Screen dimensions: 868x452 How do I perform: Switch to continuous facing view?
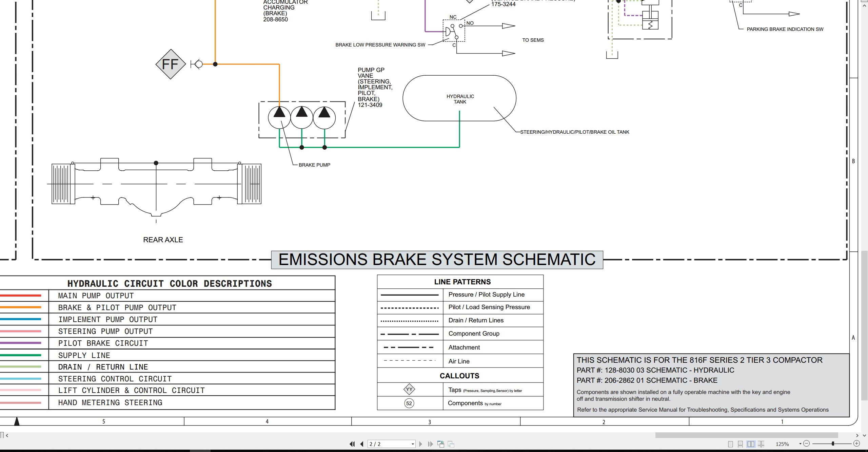761,444
